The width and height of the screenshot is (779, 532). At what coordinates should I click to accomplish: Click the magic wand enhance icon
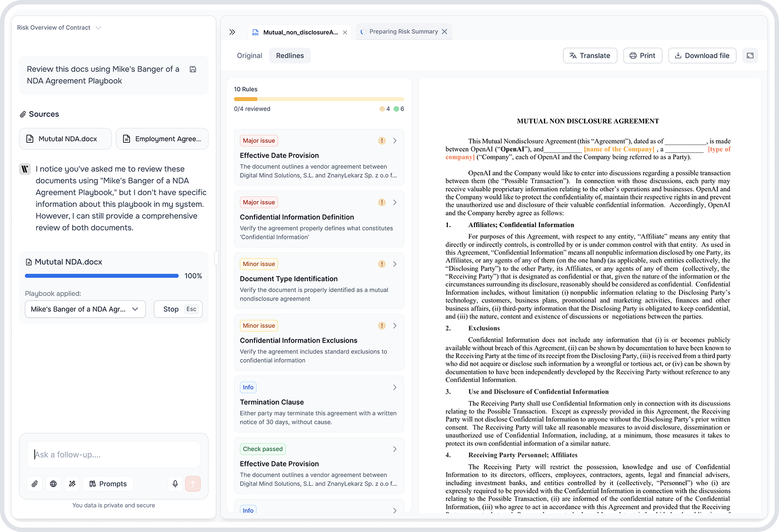click(72, 484)
